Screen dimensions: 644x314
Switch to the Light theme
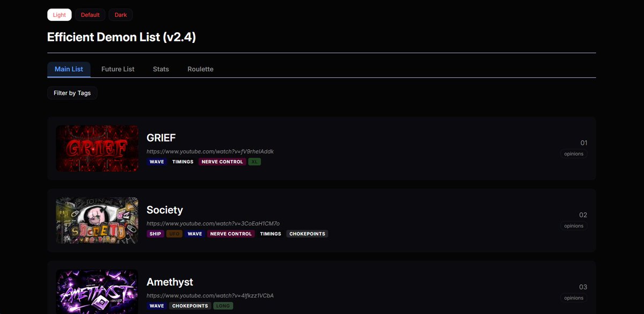(x=59, y=14)
